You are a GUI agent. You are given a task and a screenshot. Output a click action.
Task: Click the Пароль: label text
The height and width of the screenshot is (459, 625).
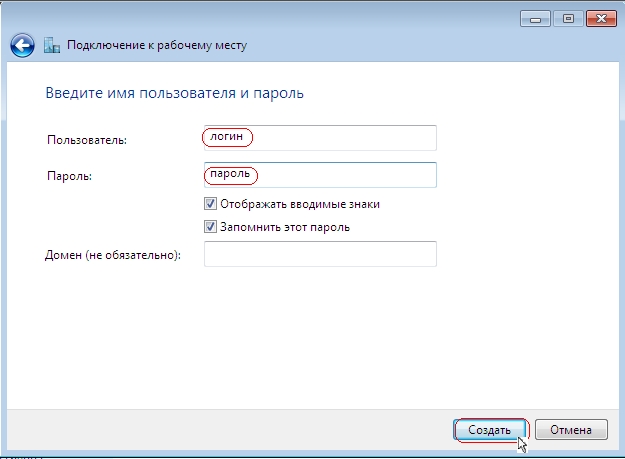[x=69, y=176]
